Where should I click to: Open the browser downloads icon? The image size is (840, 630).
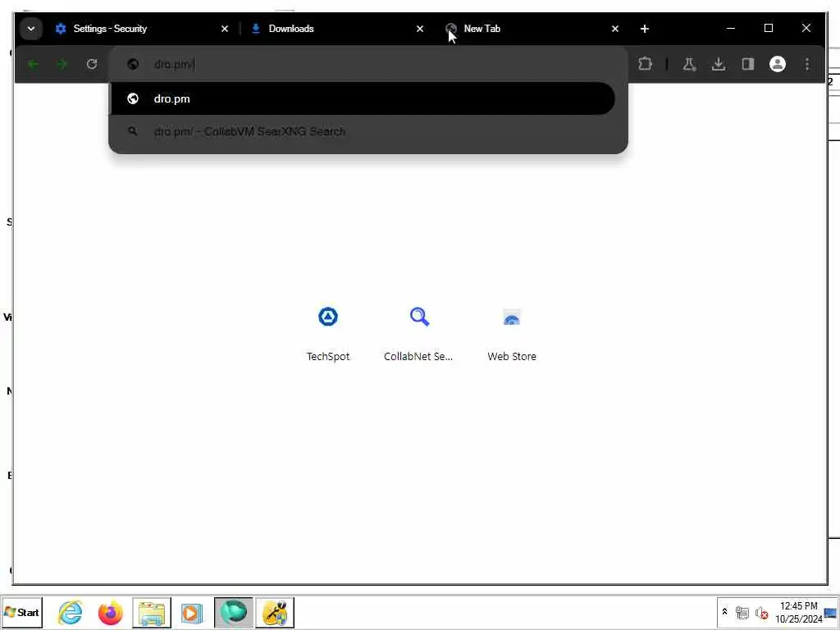[x=719, y=64]
